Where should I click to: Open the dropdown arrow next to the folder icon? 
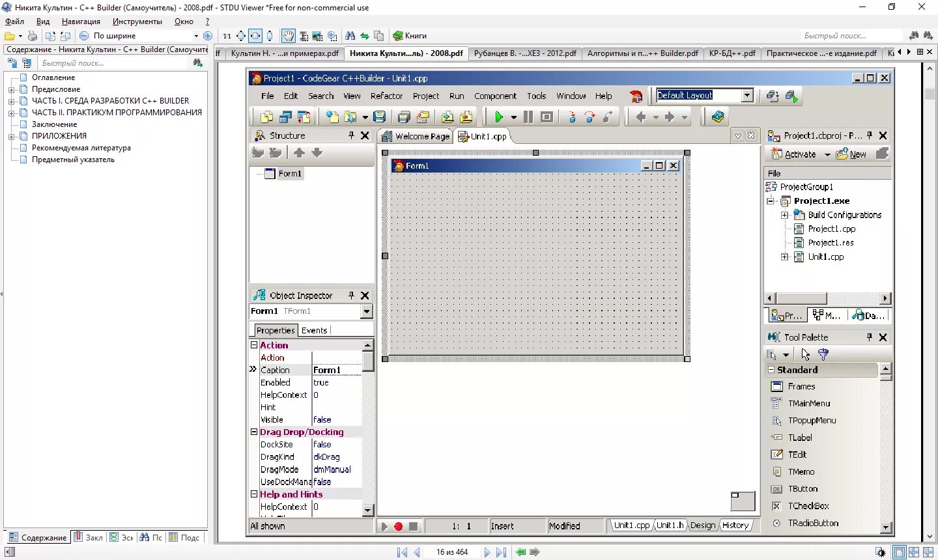pos(20,36)
